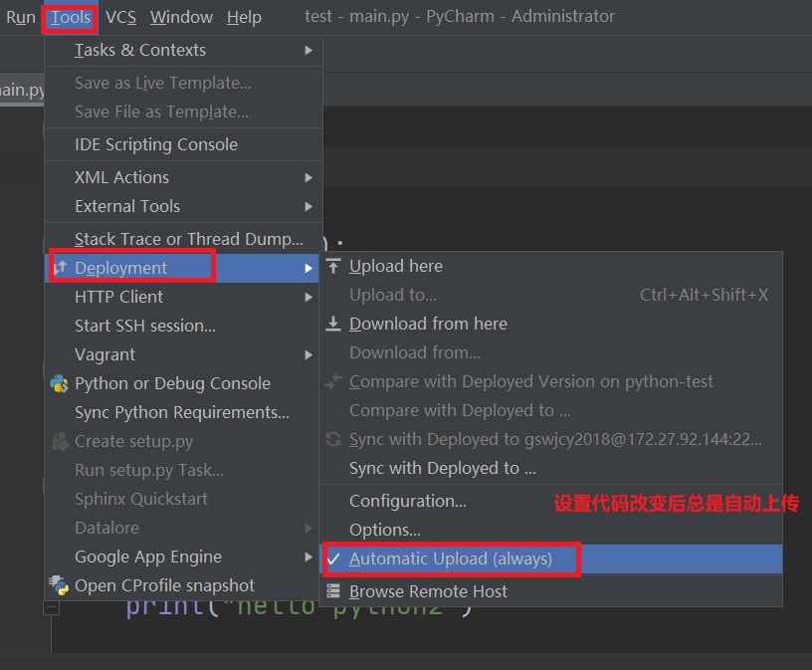Switch to the main.py editor tab
This screenshot has width=812, height=670.
pyautogui.click(x=22, y=90)
